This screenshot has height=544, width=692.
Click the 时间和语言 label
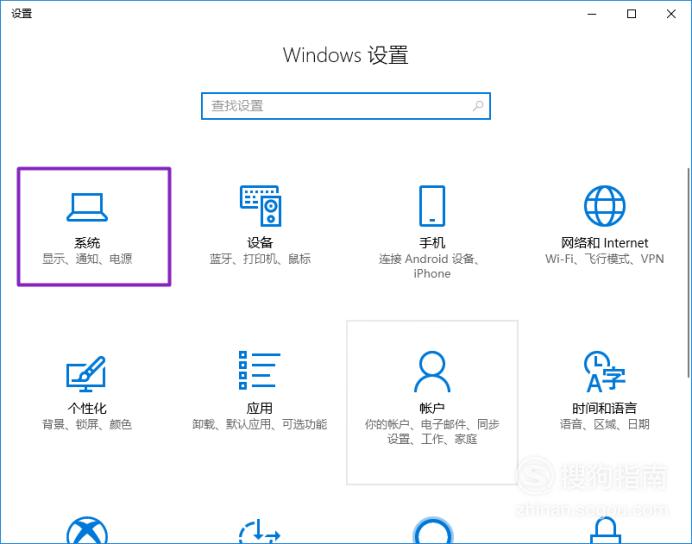pos(605,408)
